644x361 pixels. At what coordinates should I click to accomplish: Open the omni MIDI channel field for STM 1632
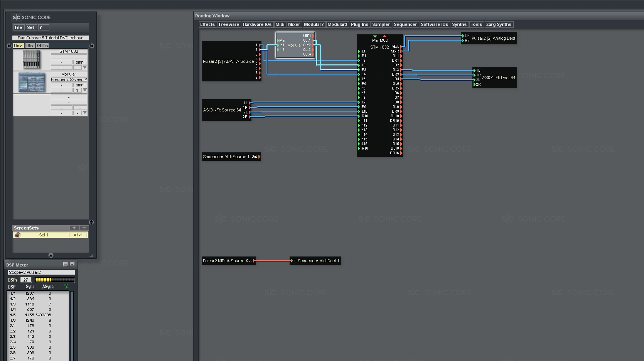pyautogui.click(x=80, y=62)
